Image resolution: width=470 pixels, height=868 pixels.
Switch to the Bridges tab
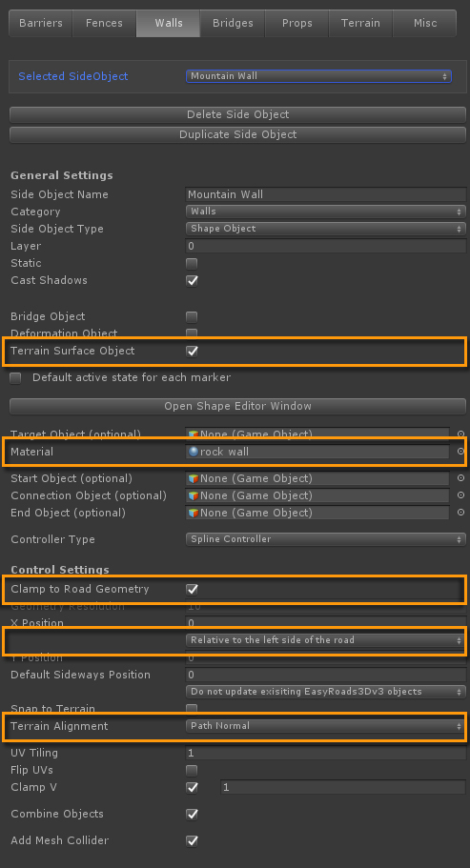(x=233, y=23)
